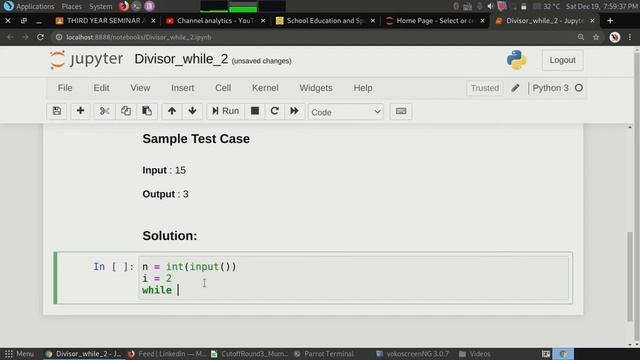This screenshot has height=360, width=640.
Task: Click the pencil edit mode icon
Action: click(515, 88)
